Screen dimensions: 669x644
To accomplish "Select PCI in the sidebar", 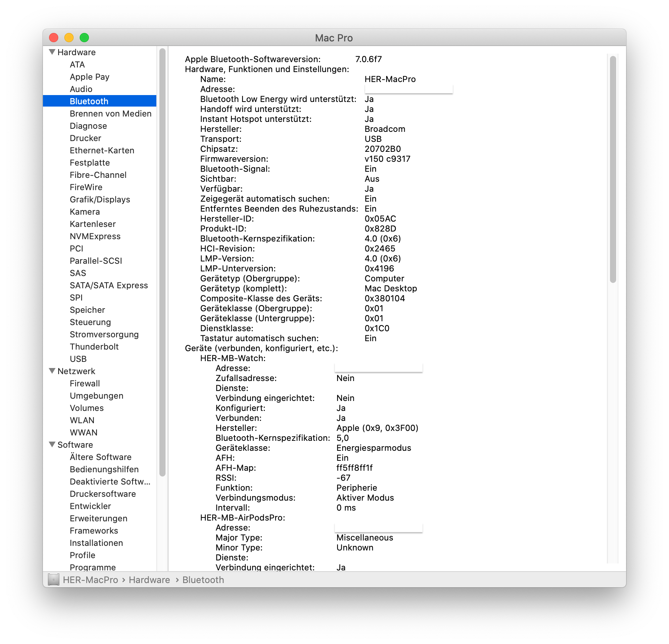I will coord(77,248).
